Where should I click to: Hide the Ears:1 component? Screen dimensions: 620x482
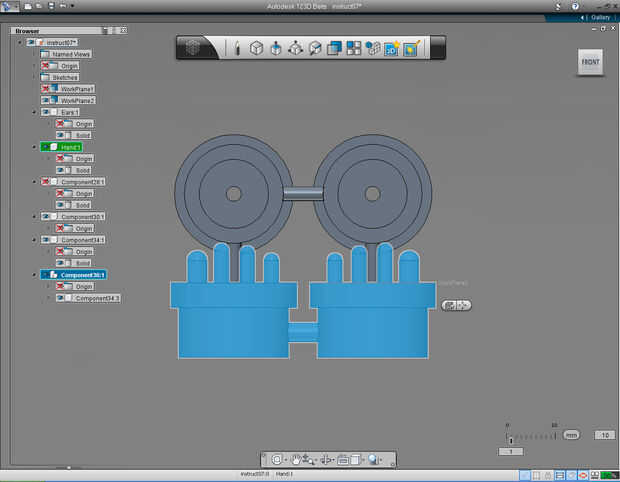[47, 112]
